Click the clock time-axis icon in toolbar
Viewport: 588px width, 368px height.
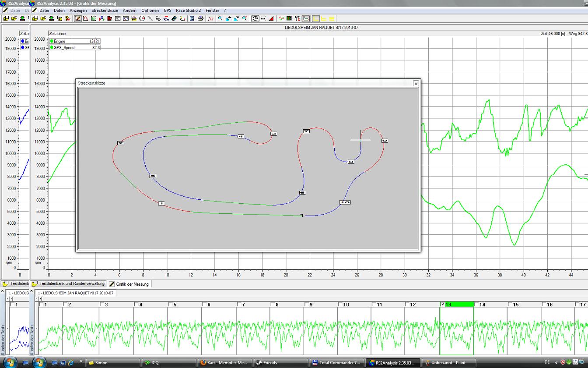point(255,18)
